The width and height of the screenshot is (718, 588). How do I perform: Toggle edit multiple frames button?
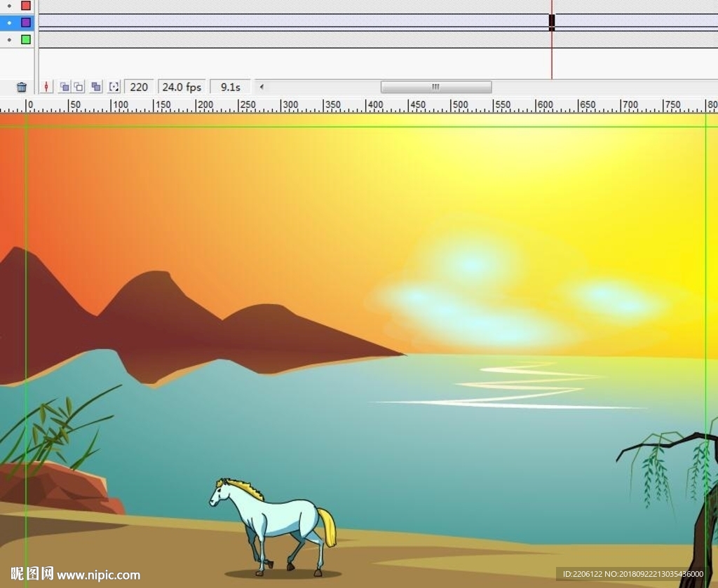point(95,86)
